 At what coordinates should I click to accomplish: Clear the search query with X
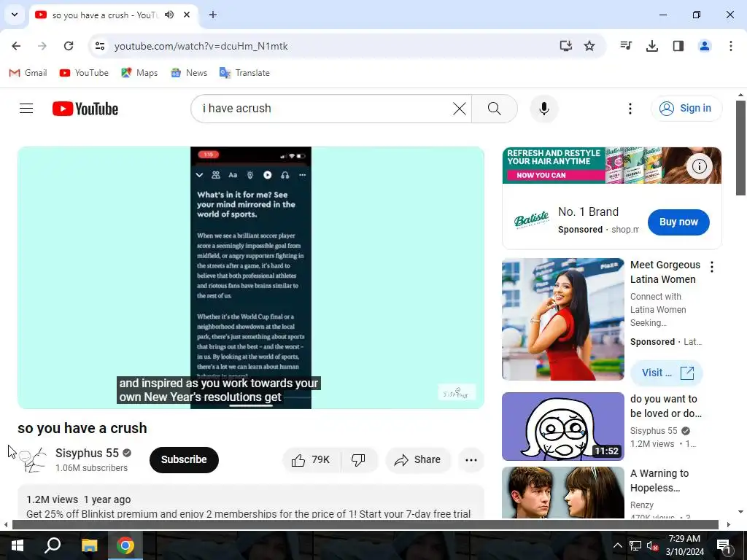460,109
